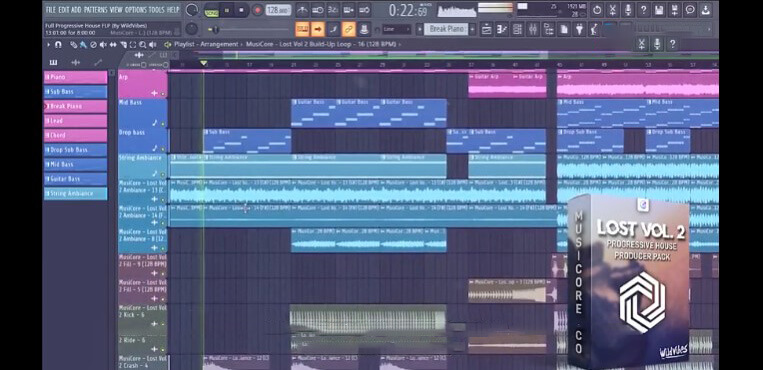This screenshot has height=370, width=763.
Task: Toggle the blend recording overdub icon
Action: [x=349, y=10]
